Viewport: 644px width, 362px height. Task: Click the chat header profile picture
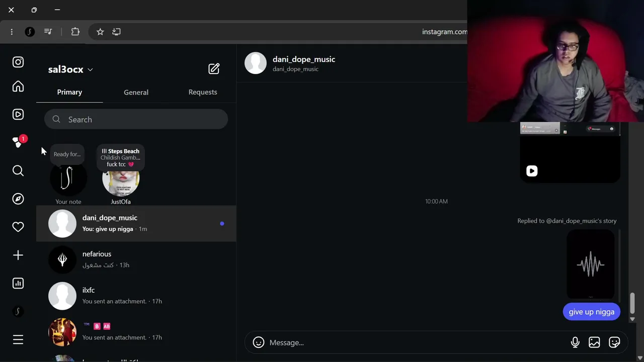tap(256, 63)
